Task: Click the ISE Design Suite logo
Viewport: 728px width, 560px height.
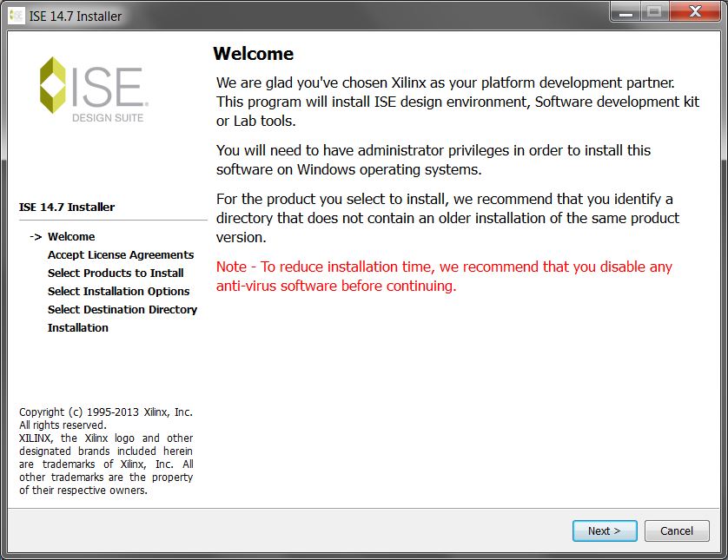Action: 92,89
